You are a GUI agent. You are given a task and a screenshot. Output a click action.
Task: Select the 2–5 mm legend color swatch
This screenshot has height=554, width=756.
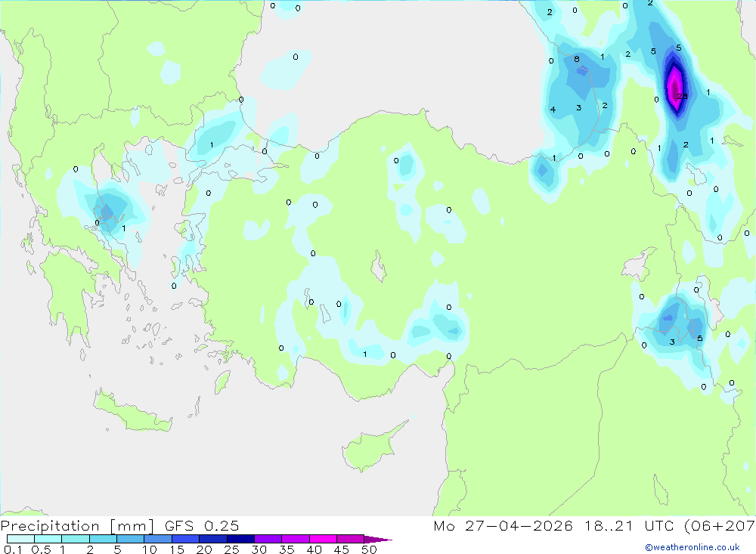coord(103,539)
